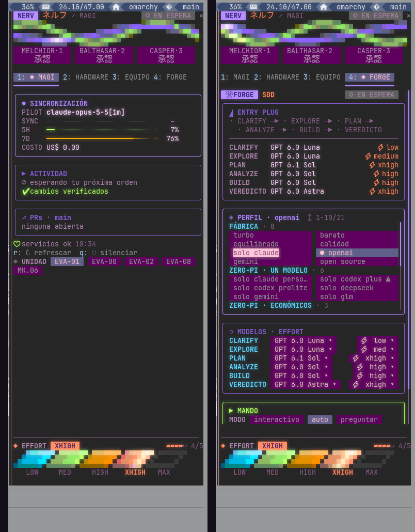Image resolution: width=415 pixels, height=532 pixels.
Task: Click the play triangle icon of ACTIVIDAD
Action: pos(24,174)
